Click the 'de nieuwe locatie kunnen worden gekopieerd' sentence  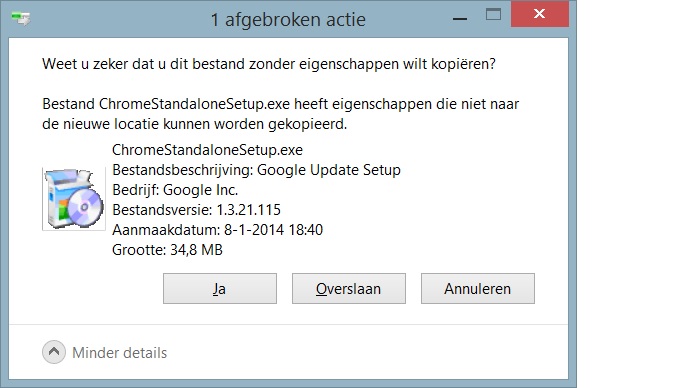pos(194,124)
